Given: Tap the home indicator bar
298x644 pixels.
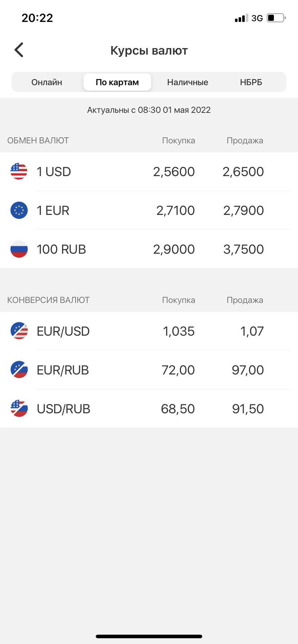Looking at the screenshot, I should pyautogui.click(x=149, y=636).
